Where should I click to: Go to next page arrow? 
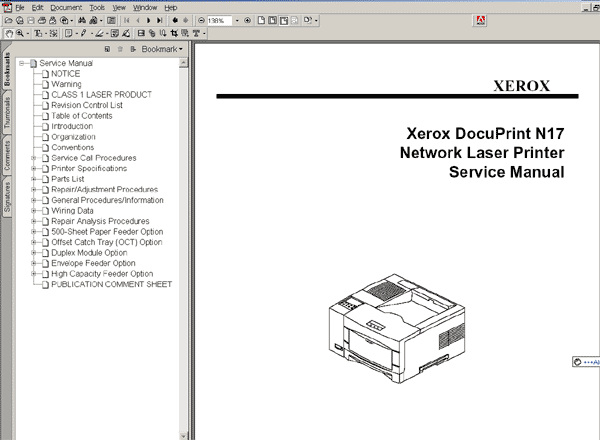tap(148, 20)
